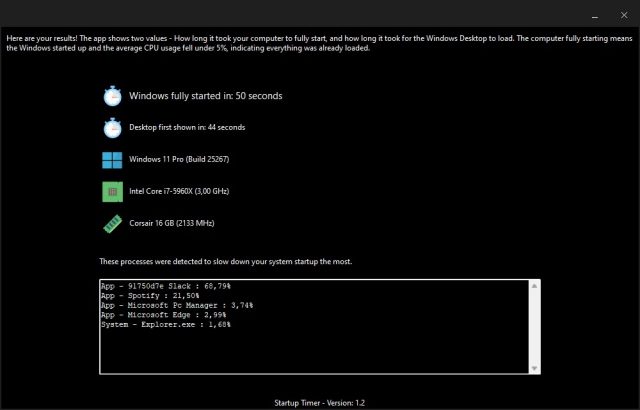Click the Spotify 21,50% process line
The image size is (640, 410).
pos(150,296)
